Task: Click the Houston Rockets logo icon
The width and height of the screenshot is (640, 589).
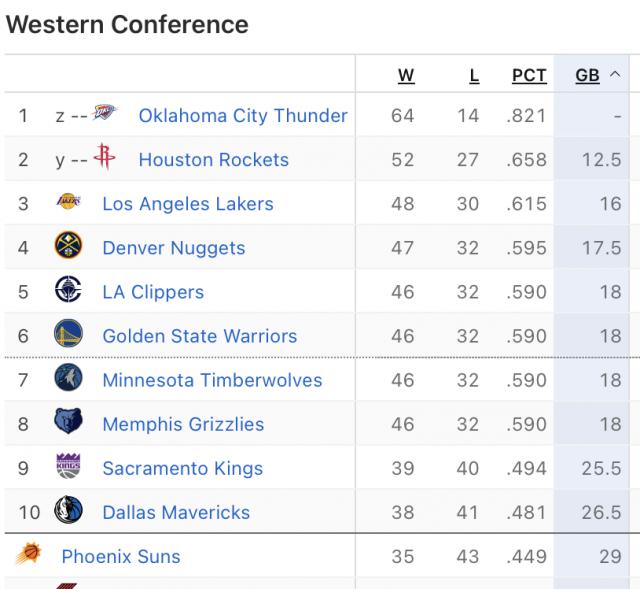Action: (x=104, y=159)
